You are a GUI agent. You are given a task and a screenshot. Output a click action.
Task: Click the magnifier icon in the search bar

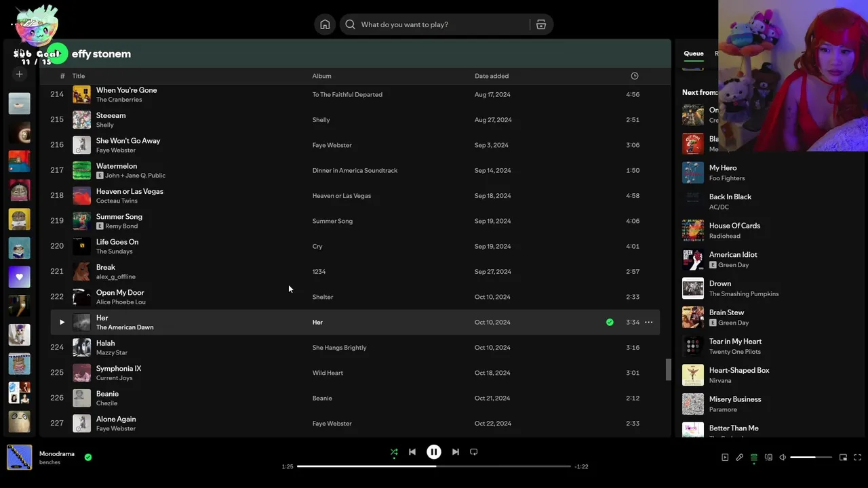[x=350, y=24]
